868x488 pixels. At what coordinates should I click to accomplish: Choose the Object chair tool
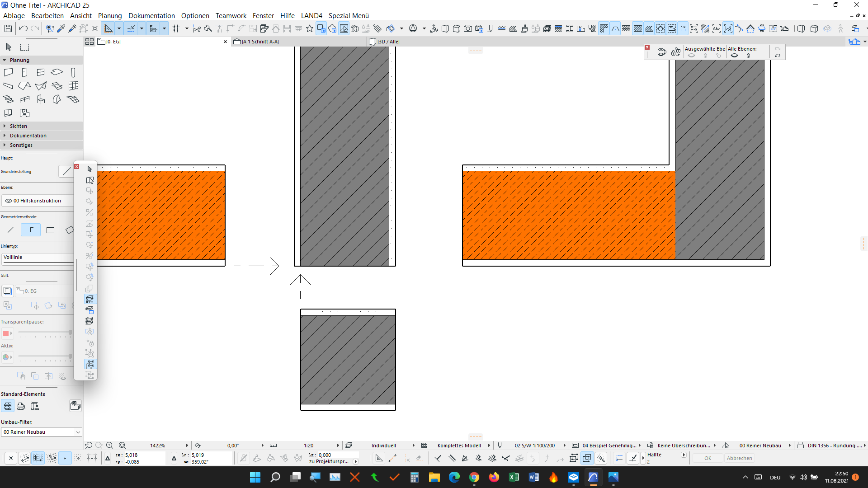point(41,99)
